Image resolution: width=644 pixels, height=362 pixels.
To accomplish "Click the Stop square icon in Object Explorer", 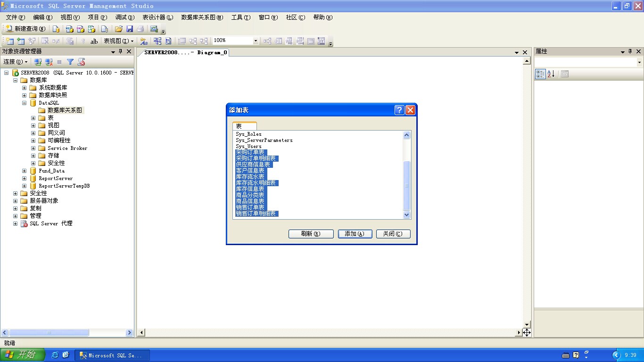I will click(59, 62).
